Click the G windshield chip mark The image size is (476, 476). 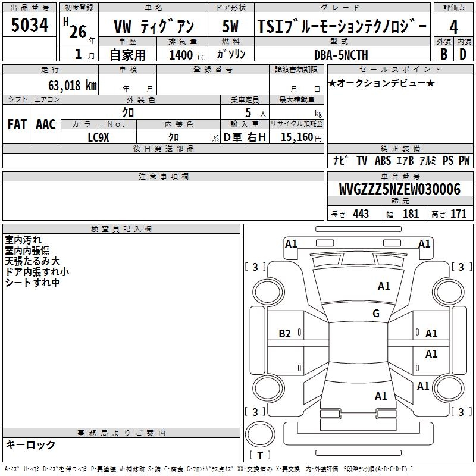pos(376,313)
